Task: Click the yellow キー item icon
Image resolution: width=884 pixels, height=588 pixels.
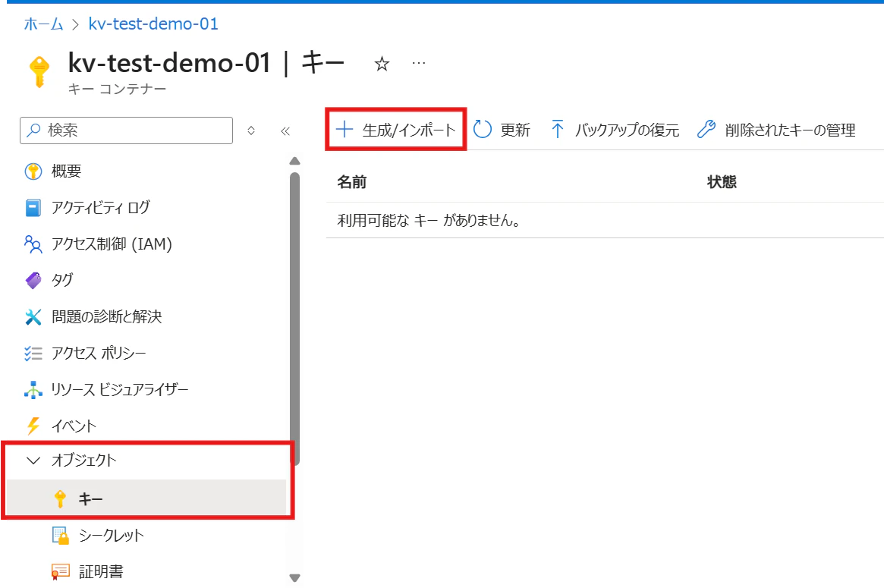Action: 60,498
